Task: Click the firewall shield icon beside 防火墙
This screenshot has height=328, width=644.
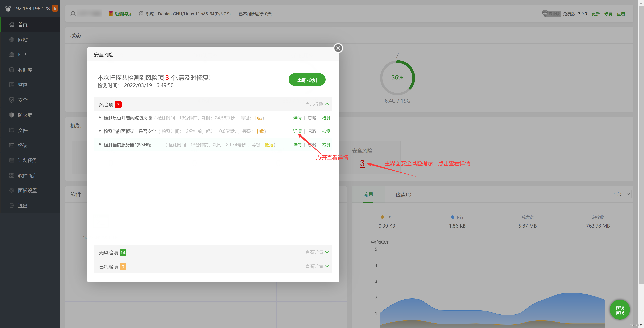Action: [x=12, y=115]
